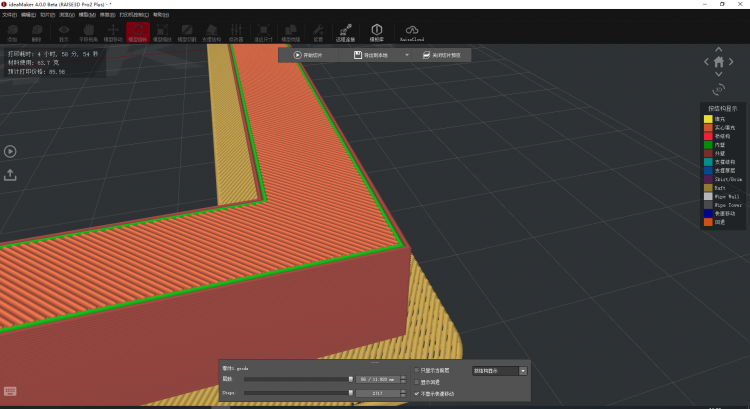Click the upload tray icon on left edge
This screenshot has width=750, height=409.
[10, 175]
